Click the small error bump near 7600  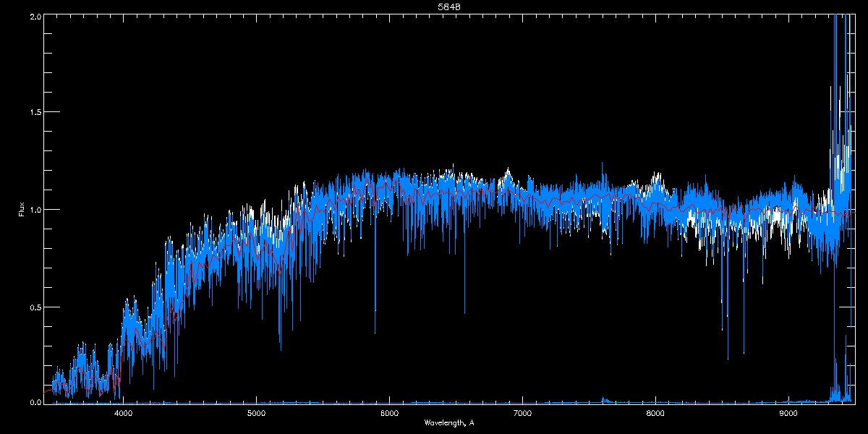603,399
